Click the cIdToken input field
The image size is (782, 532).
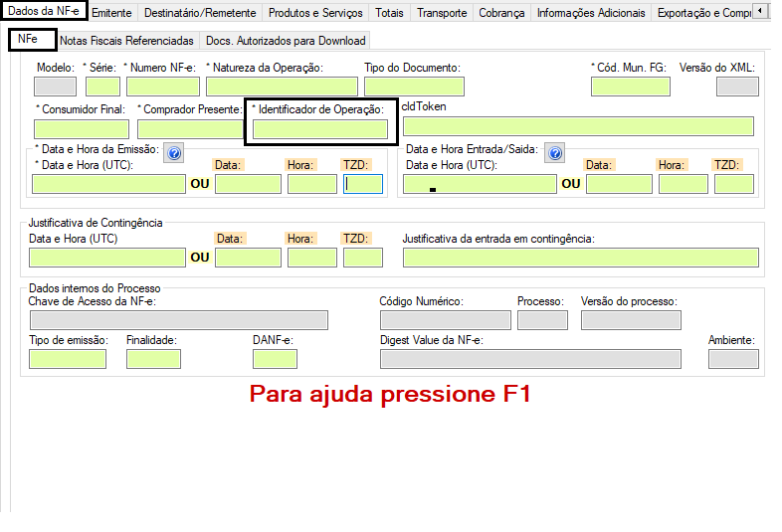[578, 126]
